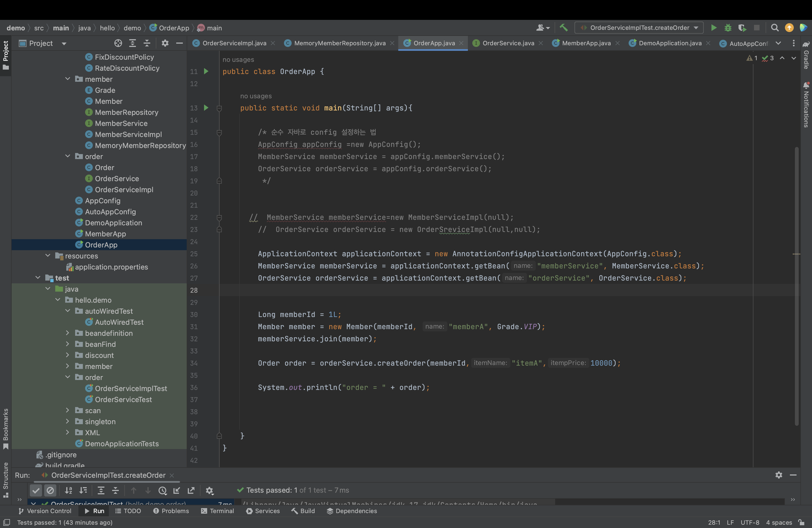
Task: Fold the main method at line 13
Action: (219, 108)
